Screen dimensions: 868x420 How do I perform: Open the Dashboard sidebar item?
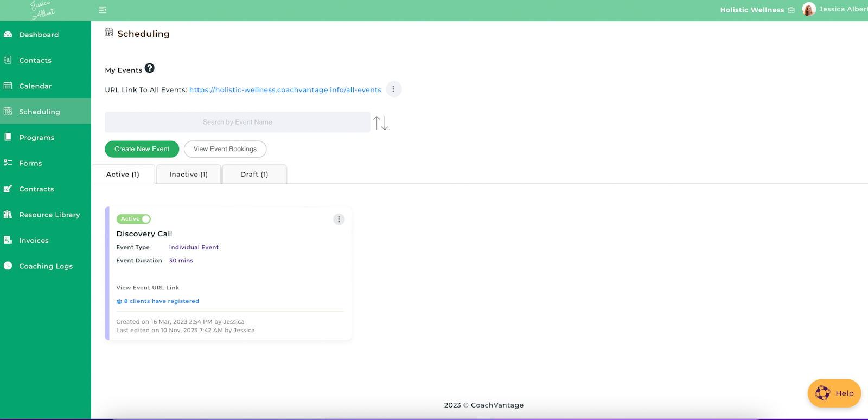(39, 35)
